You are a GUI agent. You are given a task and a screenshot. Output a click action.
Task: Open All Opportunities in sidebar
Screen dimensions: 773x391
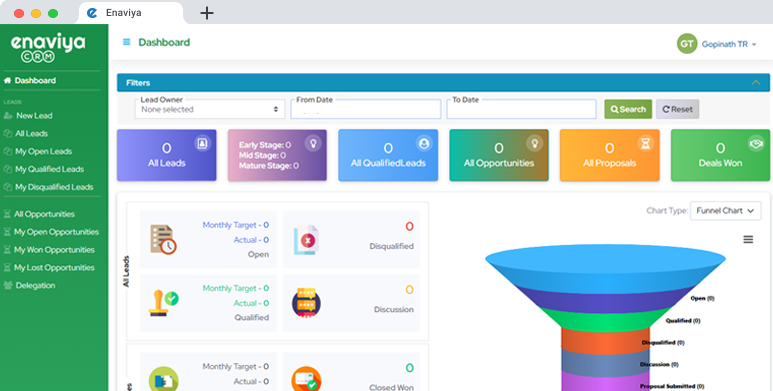coord(39,214)
